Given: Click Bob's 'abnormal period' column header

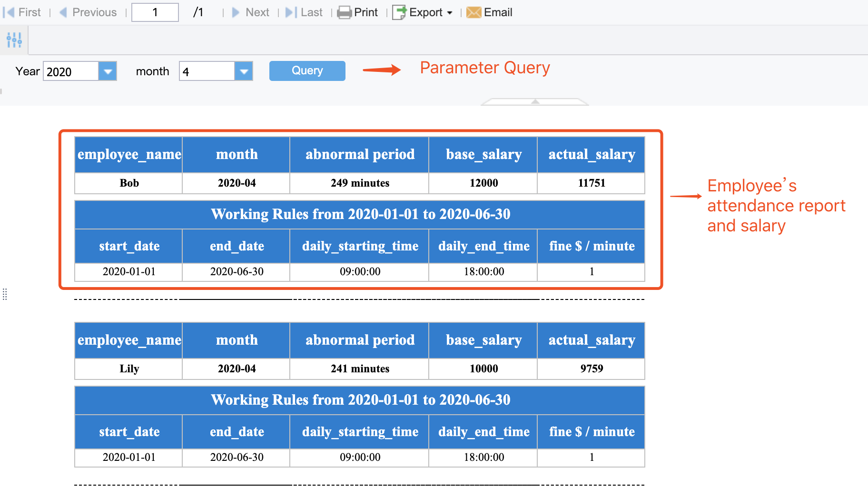Looking at the screenshot, I should click(360, 154).
